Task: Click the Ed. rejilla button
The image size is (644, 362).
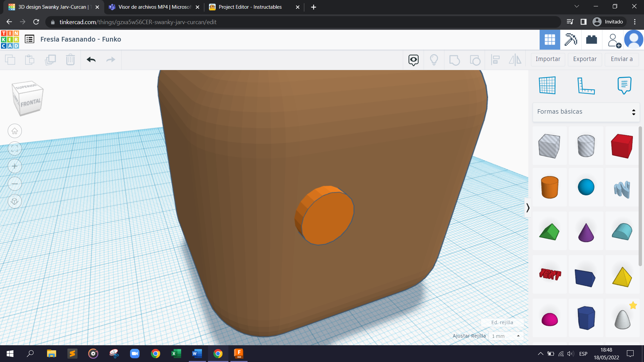Action: pyautogui.click(x=502, y=322)
